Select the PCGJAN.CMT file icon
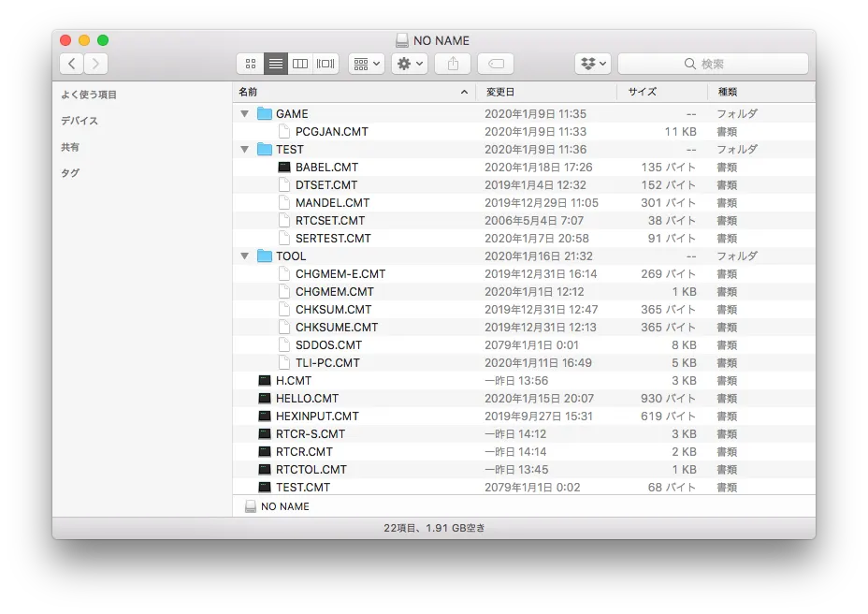This screenshot has width=868, height=614. click(284, 131)
